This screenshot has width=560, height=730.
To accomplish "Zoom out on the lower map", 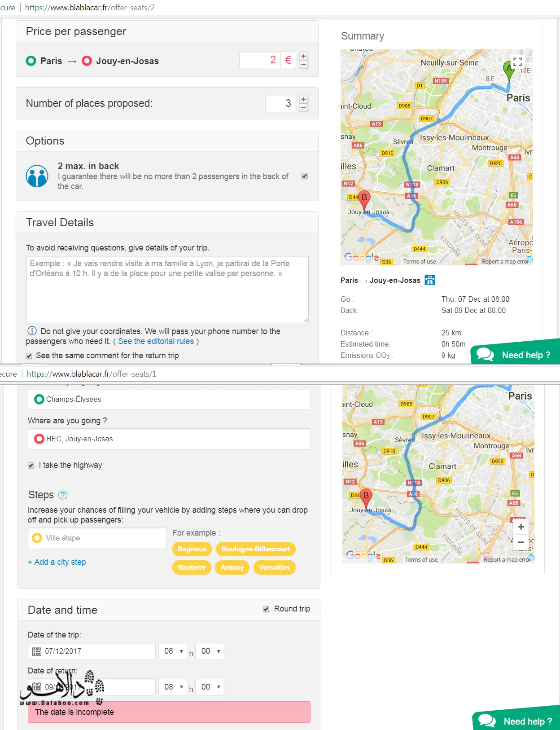I will (521, 542).
